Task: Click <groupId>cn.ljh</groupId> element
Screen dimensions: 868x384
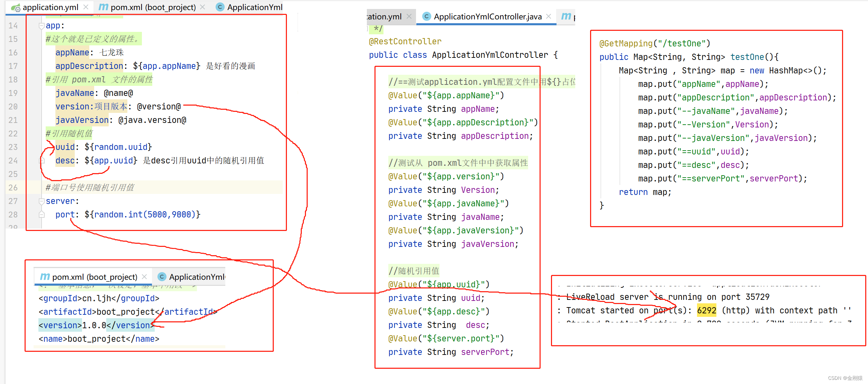Action: [99, 298]
